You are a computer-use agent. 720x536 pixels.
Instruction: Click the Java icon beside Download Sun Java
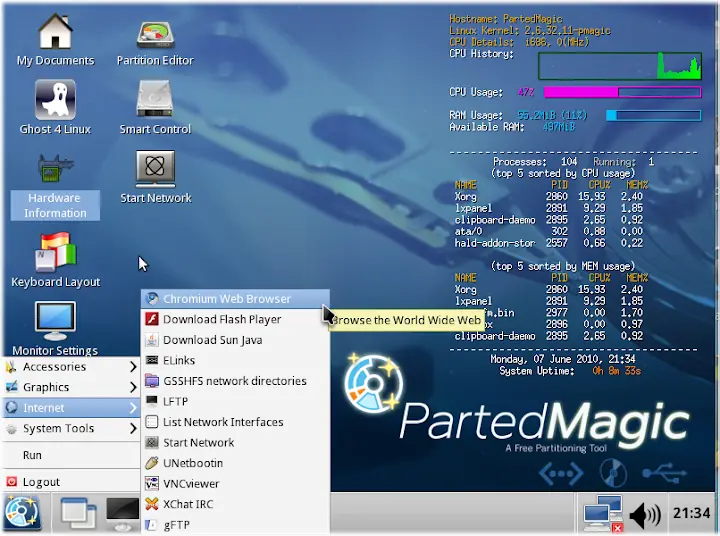[x=152, y=340]
